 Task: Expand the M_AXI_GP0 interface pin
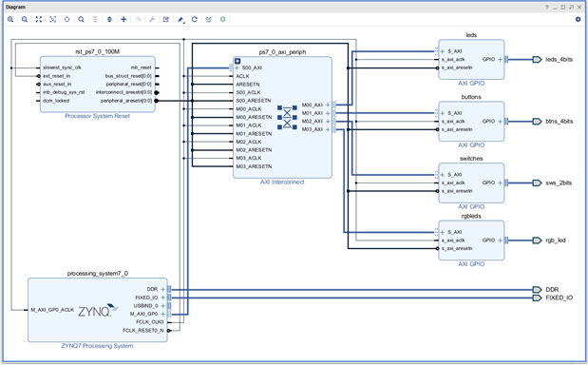pyautogui.click(x=163, y=314)
